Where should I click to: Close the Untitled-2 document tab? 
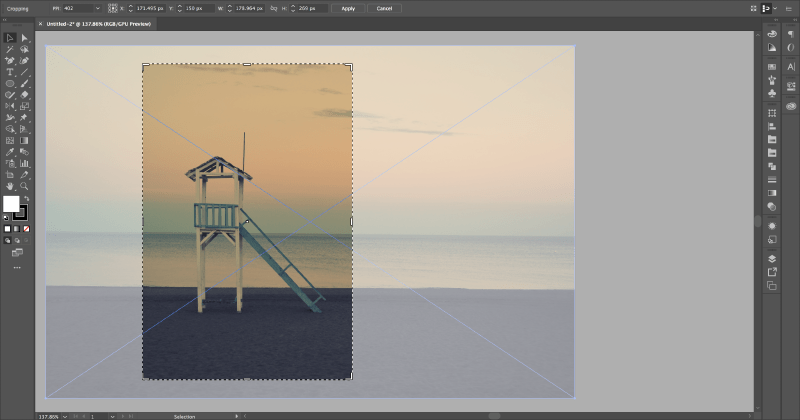(40, 24)
